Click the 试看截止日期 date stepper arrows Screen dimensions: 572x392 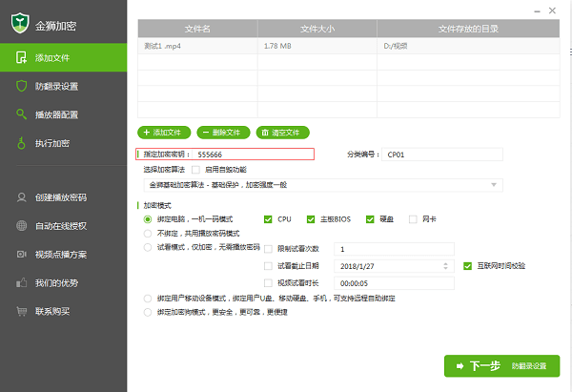(x=445, y=266)
